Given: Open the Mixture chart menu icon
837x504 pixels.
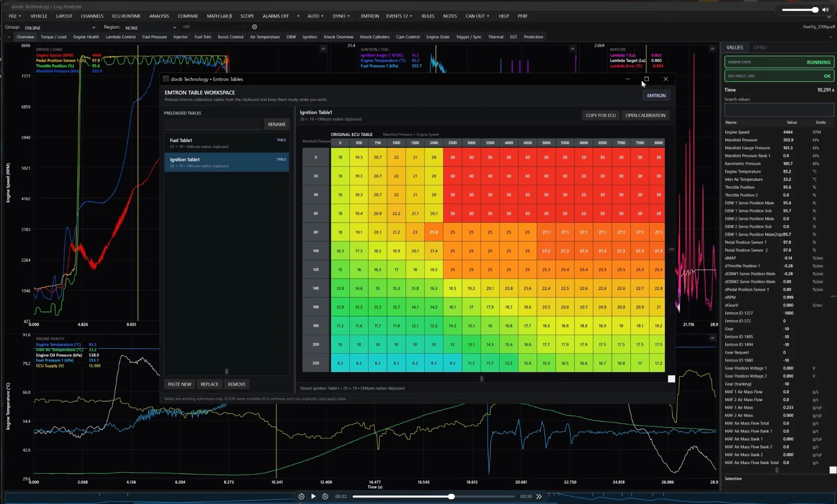Looking at the screenshot, I should click(x=712, y=49).
